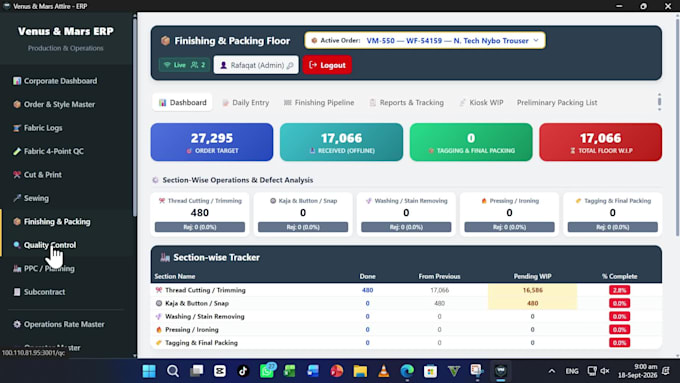Click the tab bar overflow scroll handle
Viewport: 680px width, 383px height.
(659, 102)
